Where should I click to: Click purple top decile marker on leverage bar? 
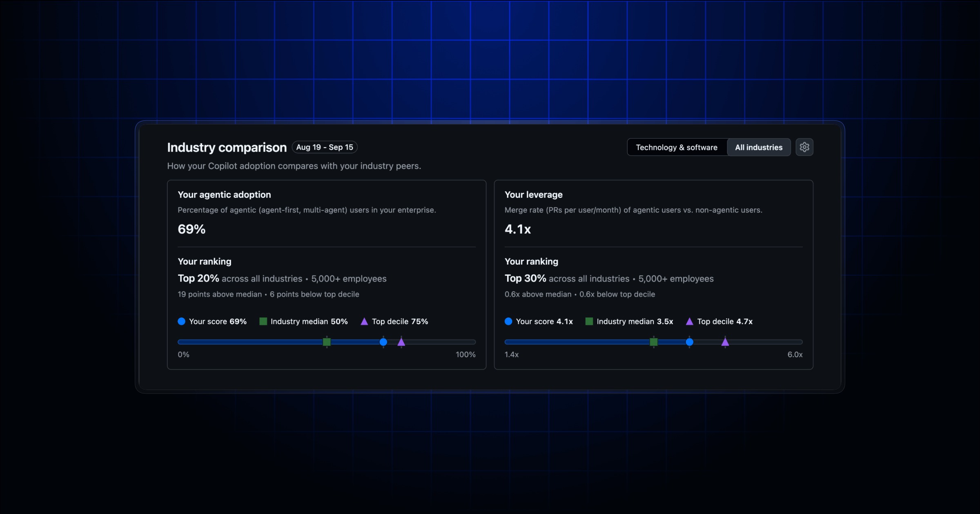pyautogui.click(x=725, y=342)
